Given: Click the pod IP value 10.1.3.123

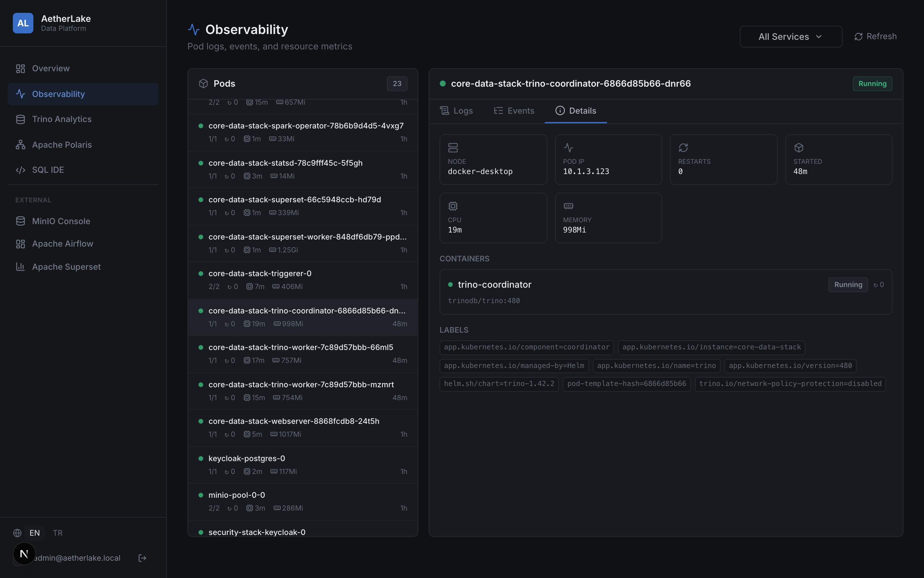Looking at the screenshot, I should coord(586,172).
